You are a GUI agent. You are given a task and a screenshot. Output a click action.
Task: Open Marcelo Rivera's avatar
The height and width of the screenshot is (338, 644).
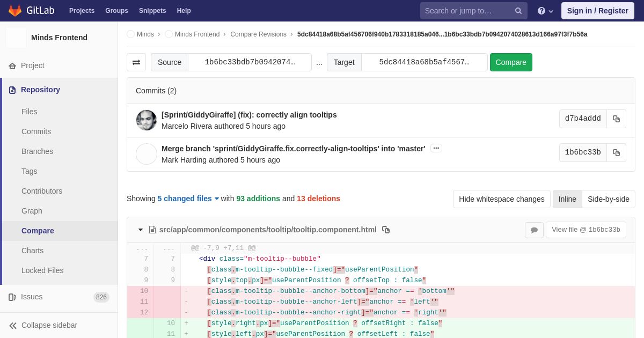coord(147,120)
